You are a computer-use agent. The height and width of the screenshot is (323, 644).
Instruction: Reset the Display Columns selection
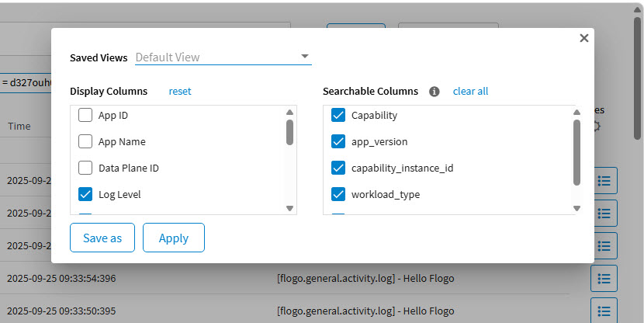tap(180, 92)
